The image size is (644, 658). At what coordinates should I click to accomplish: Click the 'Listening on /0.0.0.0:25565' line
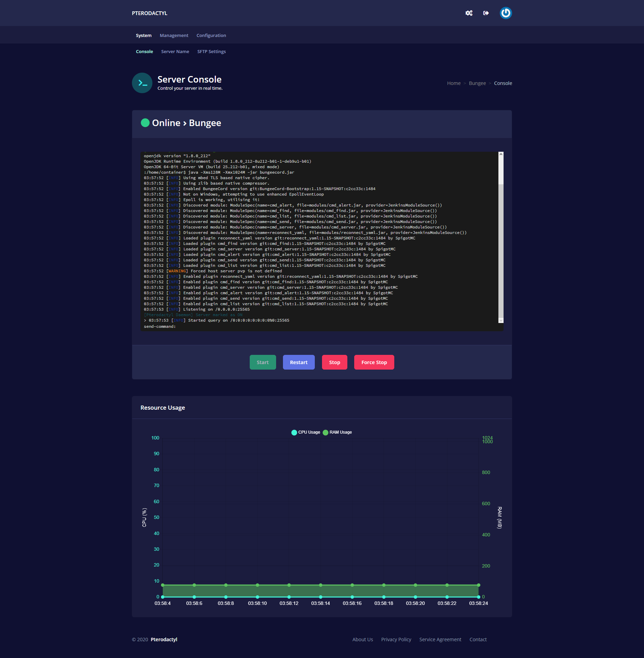(197, 309)
